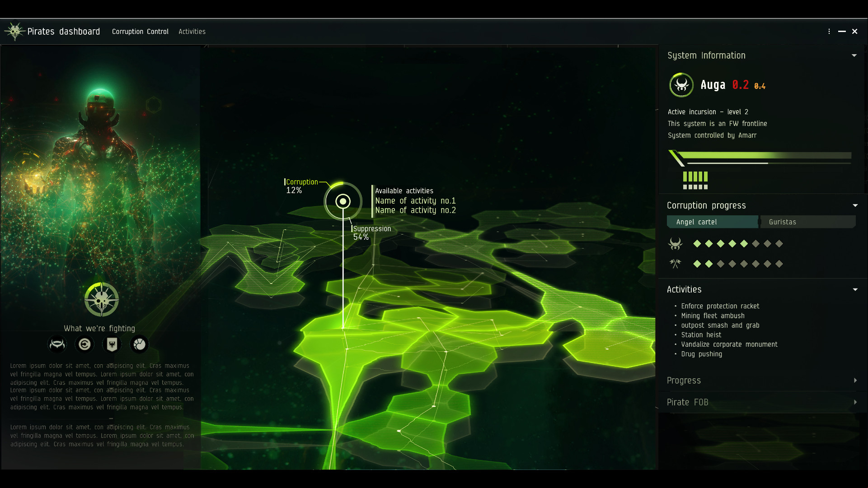Collapse the Activities section arrow
The height and width of the screenshot is (488, 868).
[855, 289]
